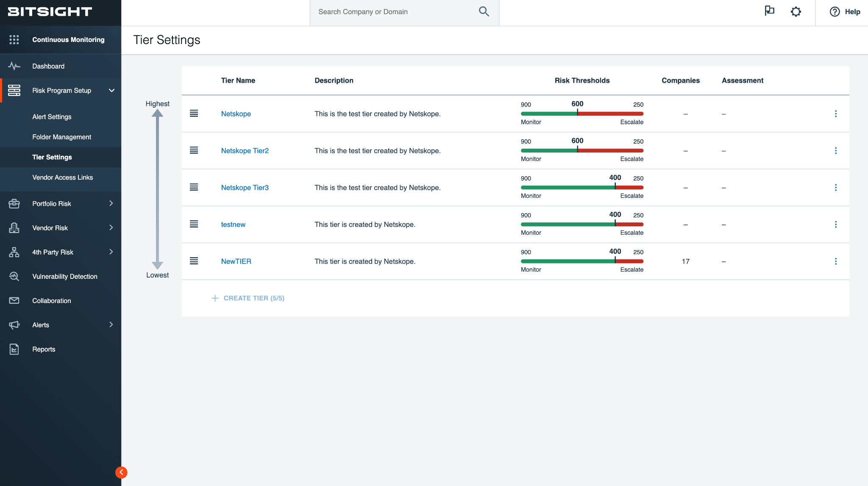This screenshot has width=868, height=486.
Task: Open the Netskope Tier3 link
Action: coord(245,187)
